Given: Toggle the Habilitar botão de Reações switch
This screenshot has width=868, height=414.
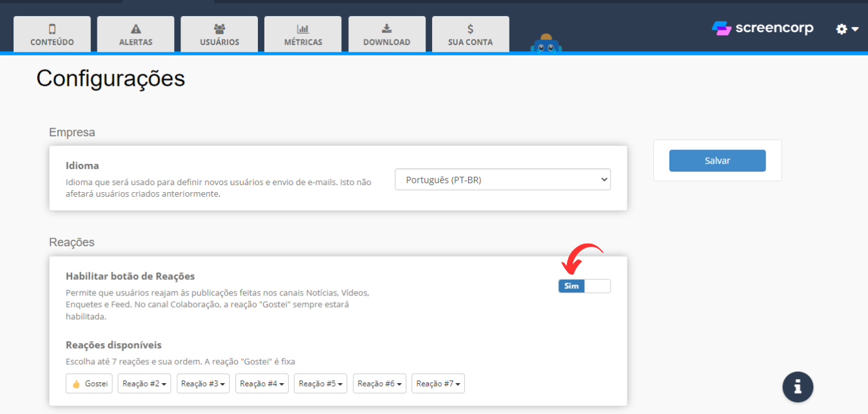Looking at the screenshot, I should click(x=584, y=286).
